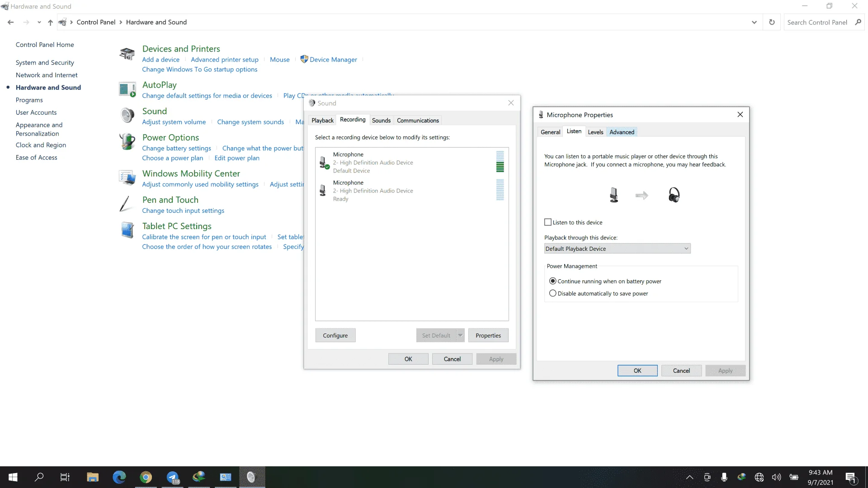Viewport: 868px width, 488px height.
Task: Open the Advanced tab in Microphone Properties
Action: click(622, 132)
